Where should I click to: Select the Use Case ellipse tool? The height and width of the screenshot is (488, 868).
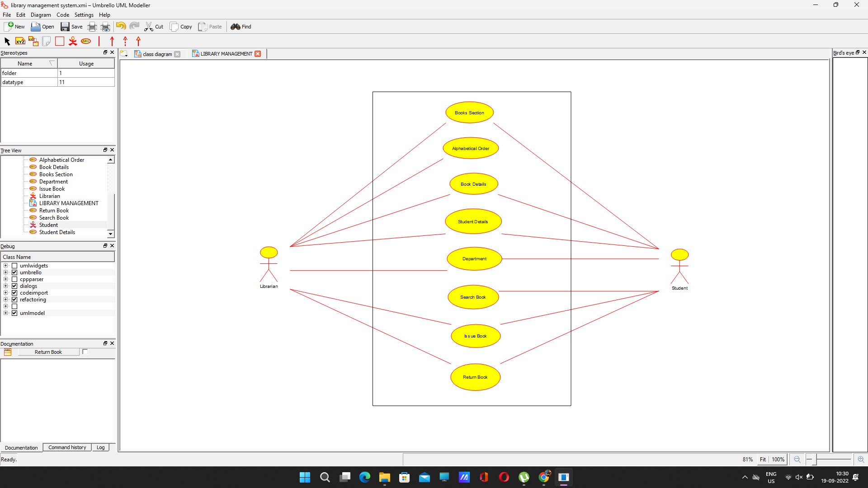point(86,41)
